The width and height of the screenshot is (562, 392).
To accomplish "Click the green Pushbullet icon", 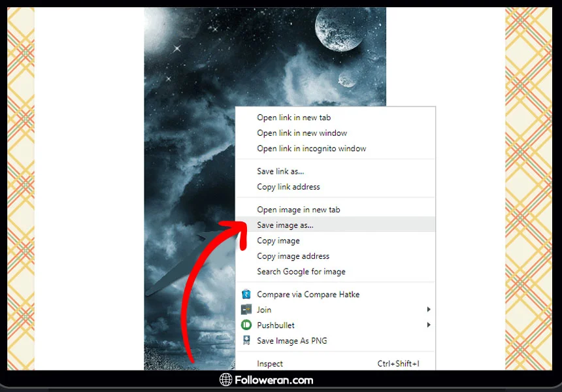I will pyautogui.click(x=246, y=325).
